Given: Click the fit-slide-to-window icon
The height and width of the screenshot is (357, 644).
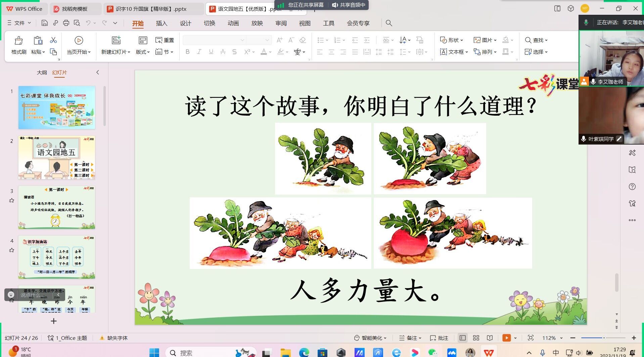Looking at the screenshot, I should [531, 338].
